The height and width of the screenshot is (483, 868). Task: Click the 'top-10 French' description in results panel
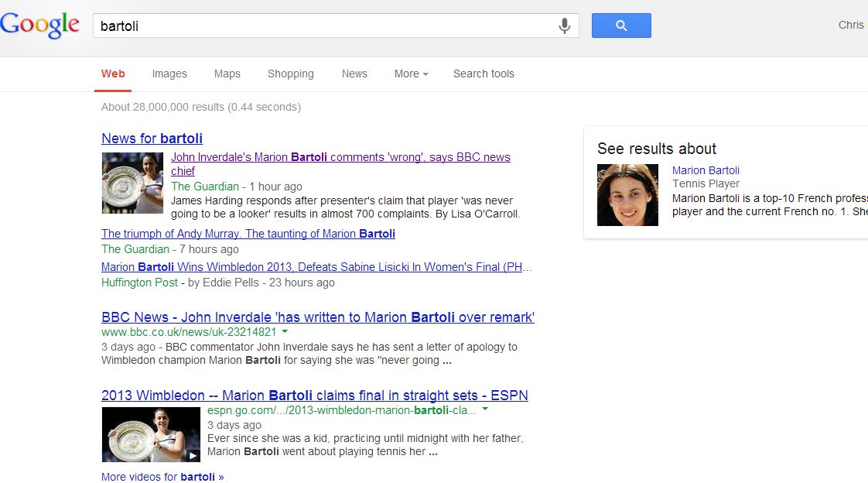pos(770,205)
